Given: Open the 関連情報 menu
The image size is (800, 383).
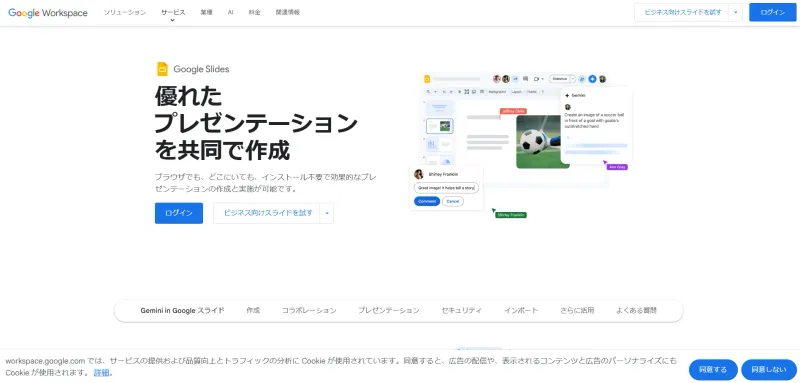Looking at the screenshot, I should click(x=287, y=12).
